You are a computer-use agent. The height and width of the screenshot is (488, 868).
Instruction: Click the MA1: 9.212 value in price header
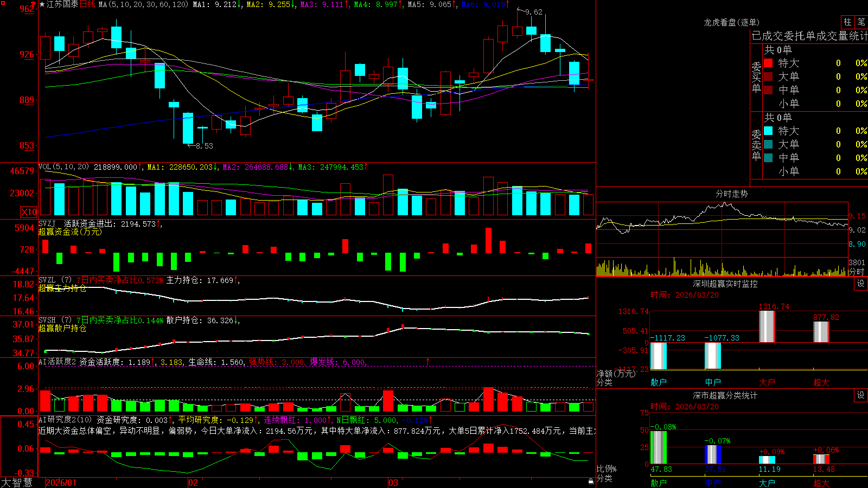click(215, 4)
